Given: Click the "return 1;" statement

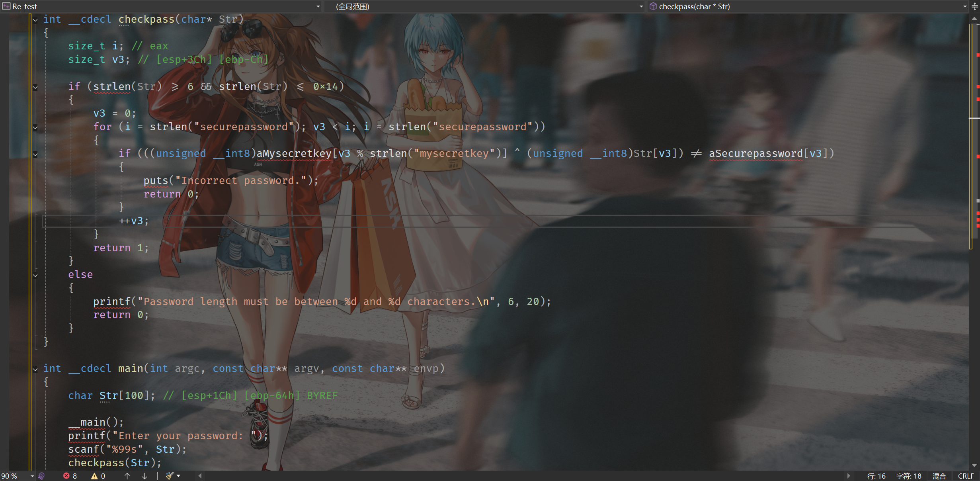Looking at the screenshot, I should [121, 248].
